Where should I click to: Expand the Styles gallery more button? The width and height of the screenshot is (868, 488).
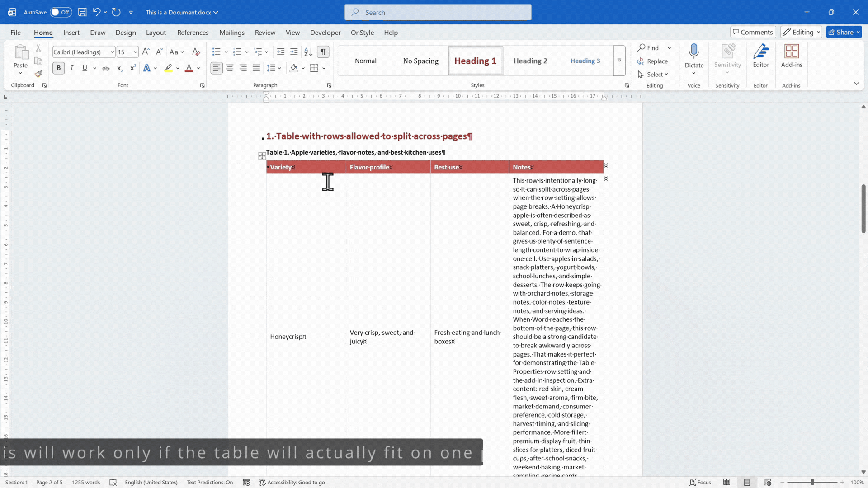[x=619, y=61]
